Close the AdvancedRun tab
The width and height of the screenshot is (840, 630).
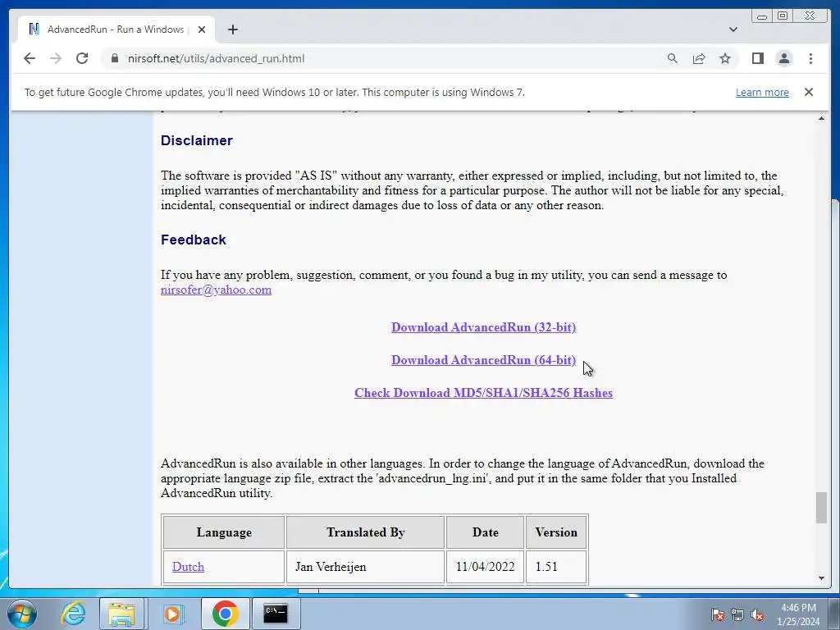[x=202, y=30]
